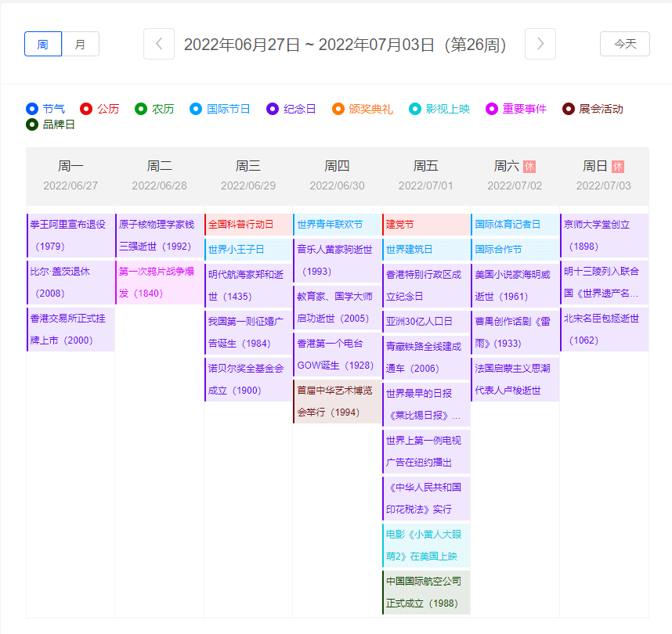Open the 建党节 event on Friday
The width and height of the screenshot is (672, 634).
[x=426, y=225]
